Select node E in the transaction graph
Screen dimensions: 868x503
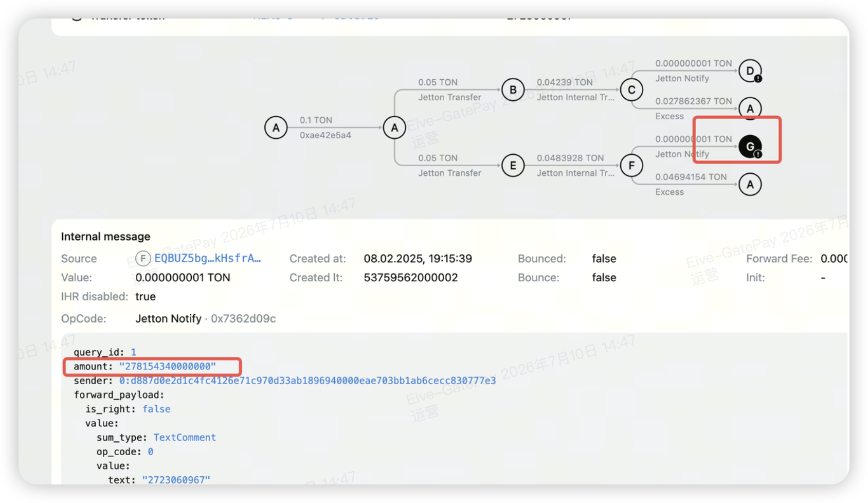[x=513, y=166]
